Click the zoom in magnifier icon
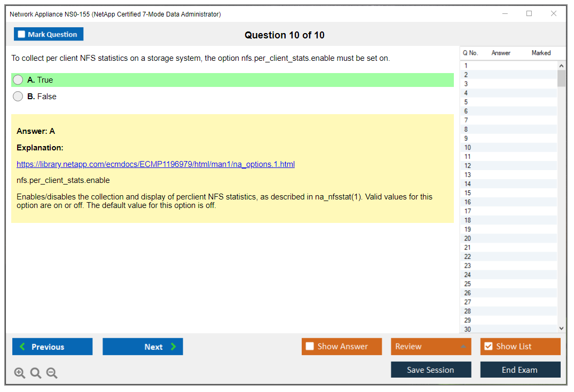574x392 pixels. [20, 373]
